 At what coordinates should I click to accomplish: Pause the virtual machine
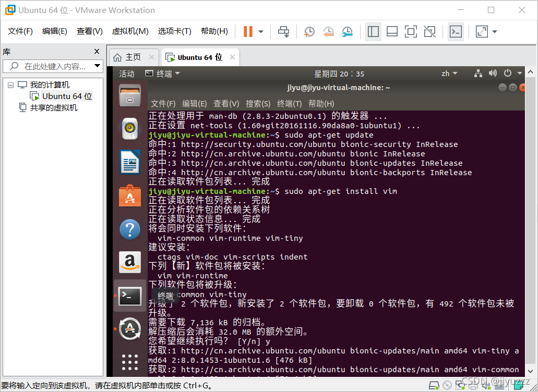(x=248, y=31)
